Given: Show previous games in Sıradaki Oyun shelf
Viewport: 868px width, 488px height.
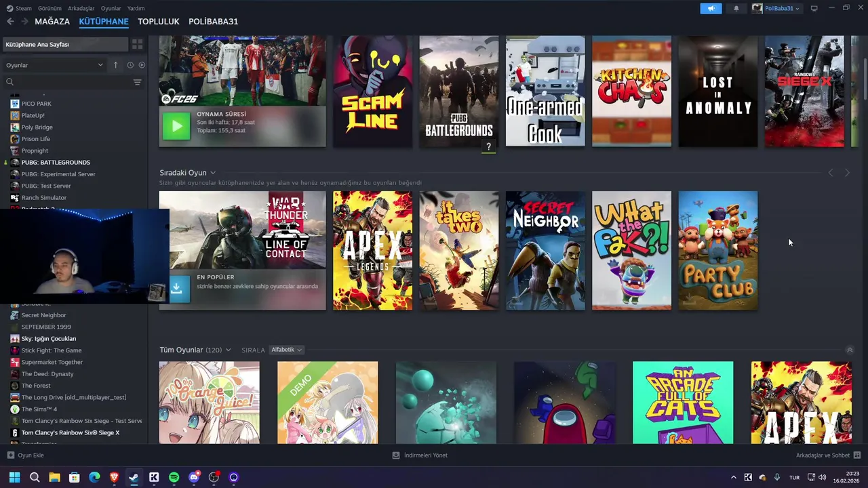Looking at the screenshot, I should 831,173.
